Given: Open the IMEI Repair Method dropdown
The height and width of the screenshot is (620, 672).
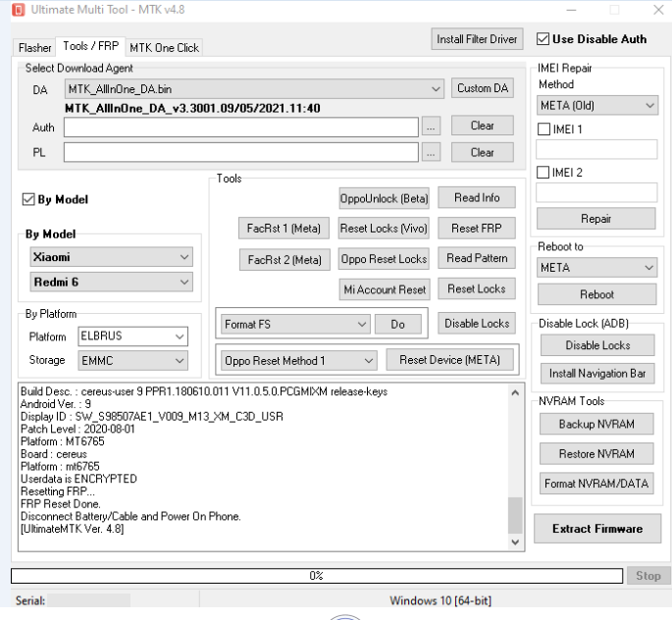Looking at the screenshot, I should pos(597,105).
